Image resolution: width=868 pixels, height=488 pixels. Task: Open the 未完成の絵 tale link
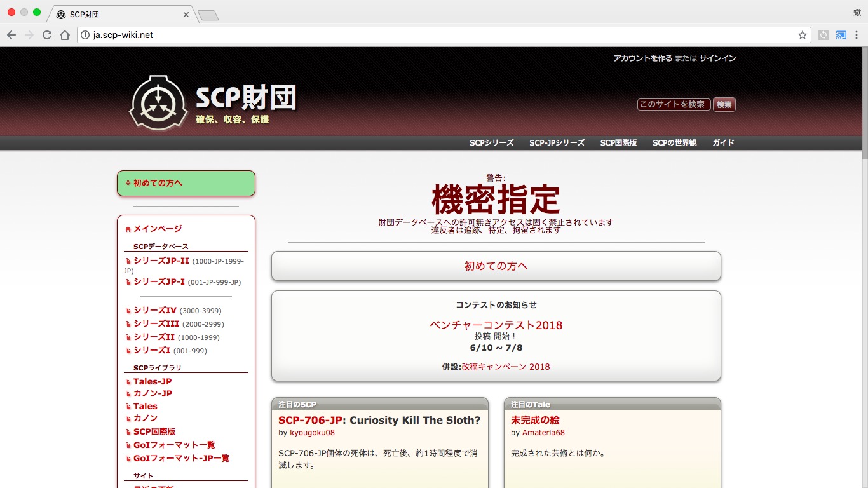[x=535, y=420]
